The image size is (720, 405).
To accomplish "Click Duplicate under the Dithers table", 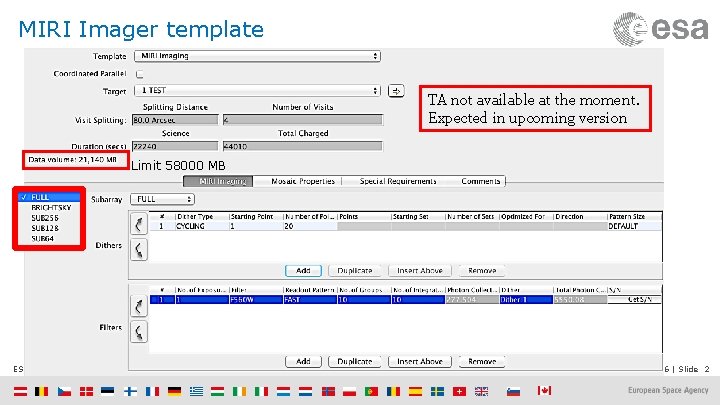I will tap(354, 271).
